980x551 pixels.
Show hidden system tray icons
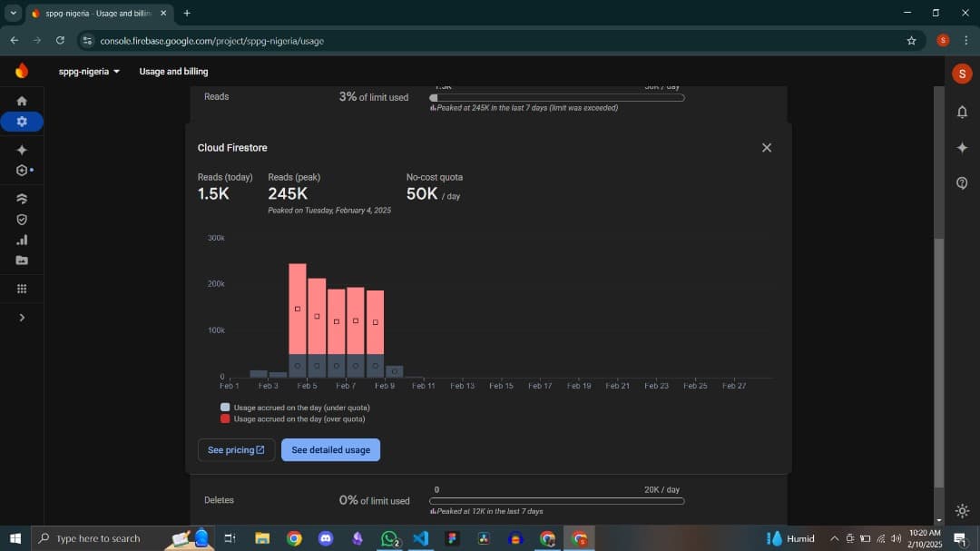(x=835, y=538)
